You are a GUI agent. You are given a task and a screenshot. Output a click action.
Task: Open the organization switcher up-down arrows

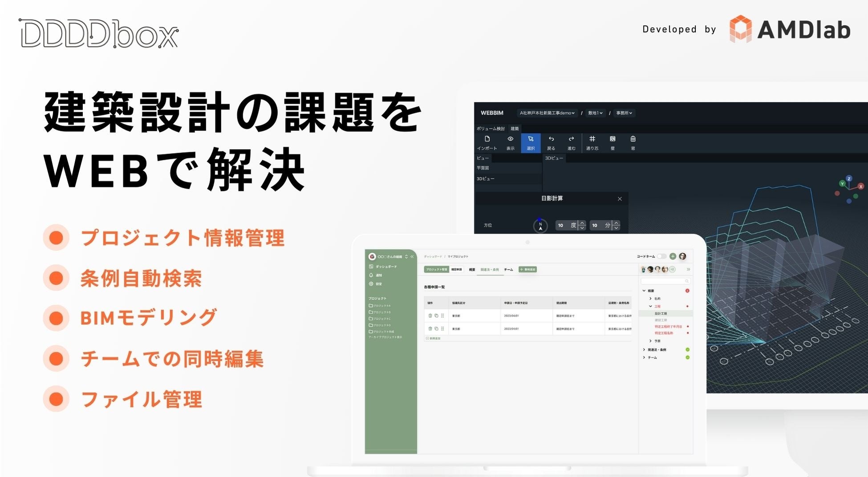click(x=406, y=257)
